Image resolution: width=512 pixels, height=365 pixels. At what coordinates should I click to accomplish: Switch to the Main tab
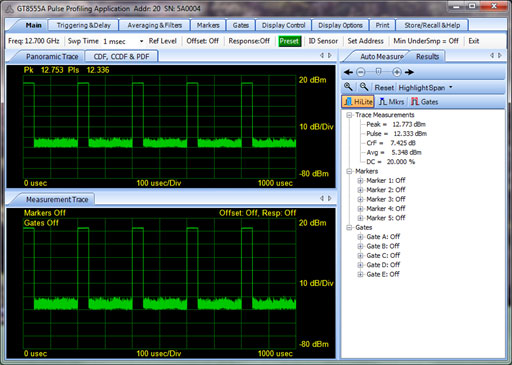coord(34,25)
